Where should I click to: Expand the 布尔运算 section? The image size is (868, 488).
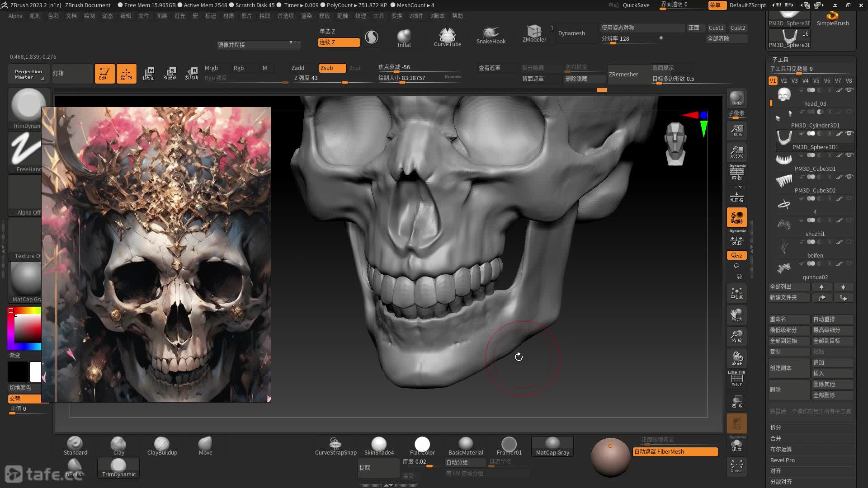point(781,449)
